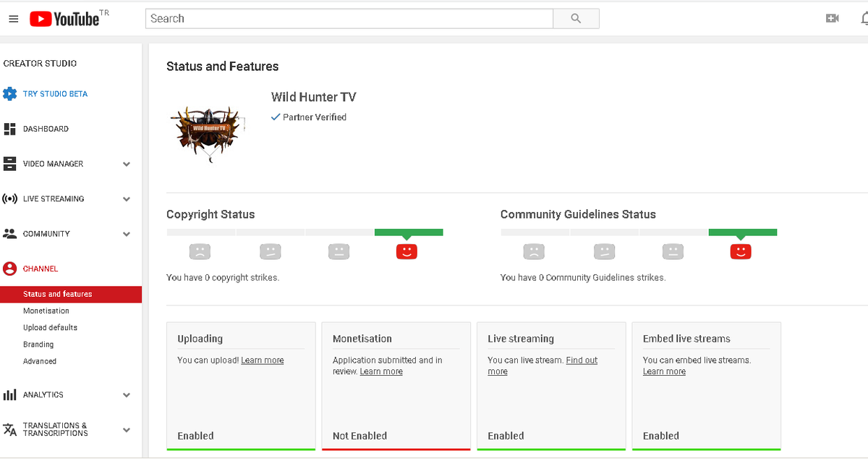This screenshot has height=459, width=868.
Task: Click Learn more in Embed live streams card
Action: coord(664,371)
